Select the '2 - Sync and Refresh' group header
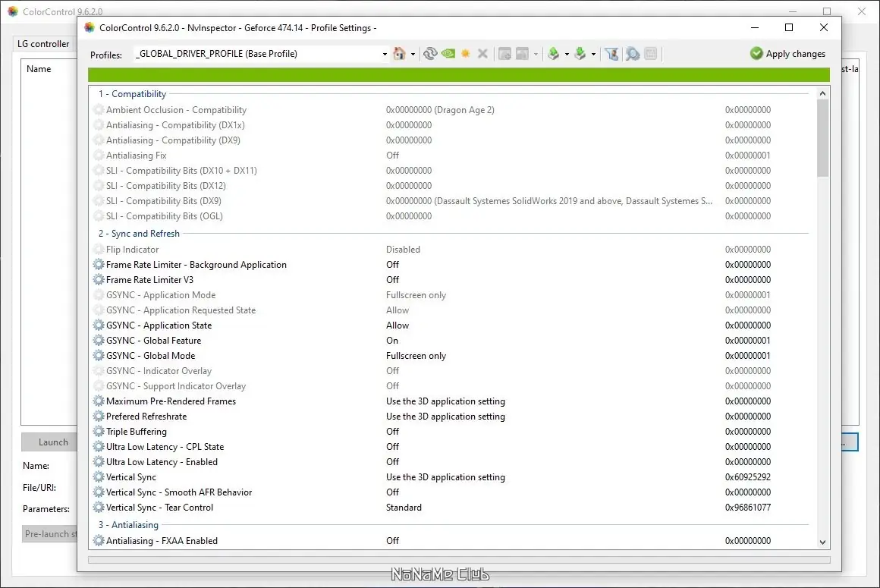Screen dimensions: 880x588 139,234
